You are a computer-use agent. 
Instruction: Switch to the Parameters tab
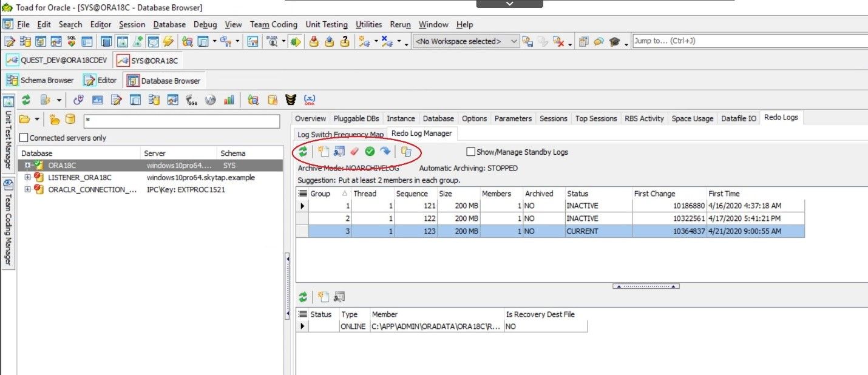coord(513,118)
